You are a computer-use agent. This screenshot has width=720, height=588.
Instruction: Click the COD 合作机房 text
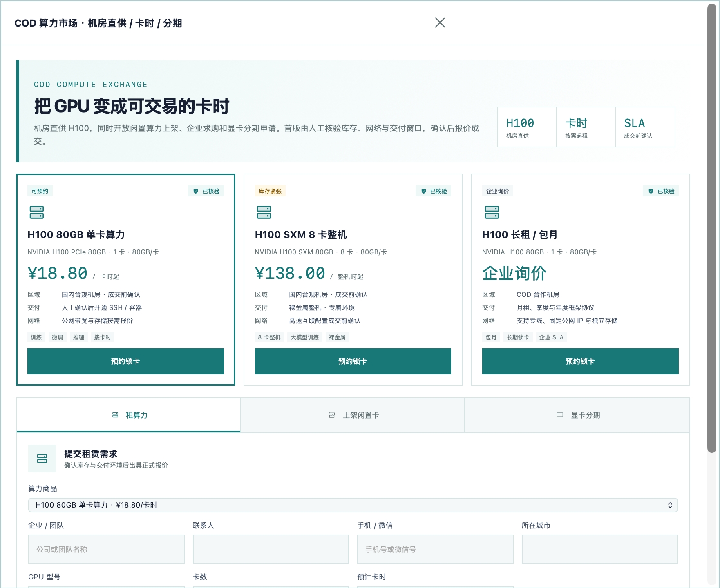(538, 294)
